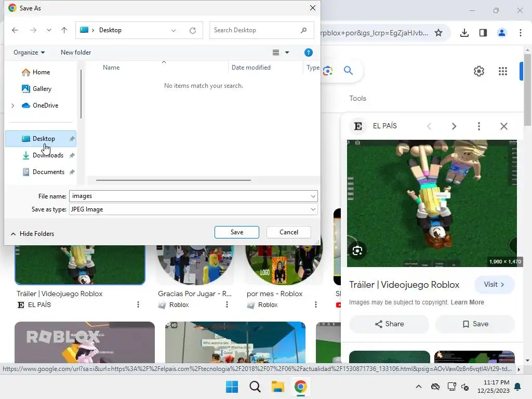Screen dimensions: 532x399
Task: Go to next image in preview panel
Action: (x=454, y=126)
